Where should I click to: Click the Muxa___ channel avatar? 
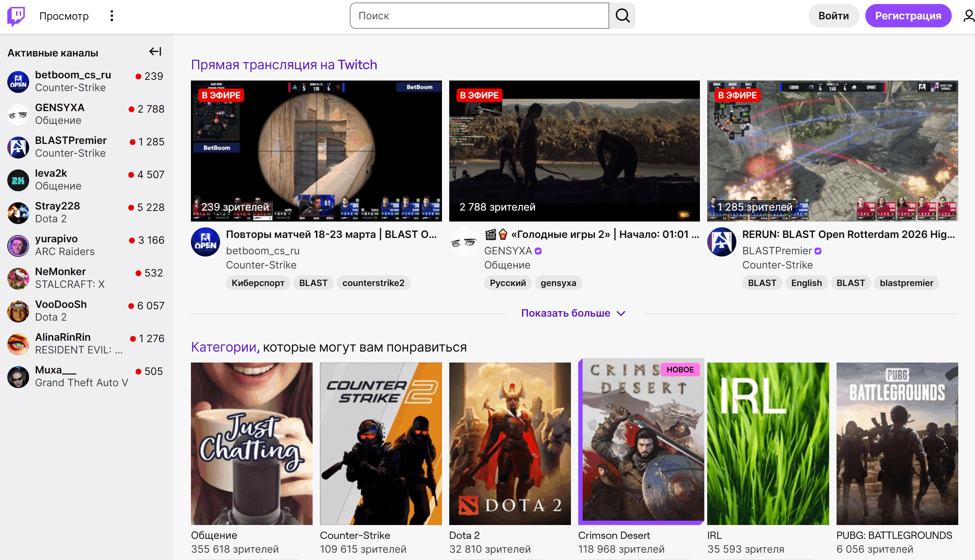18,376
